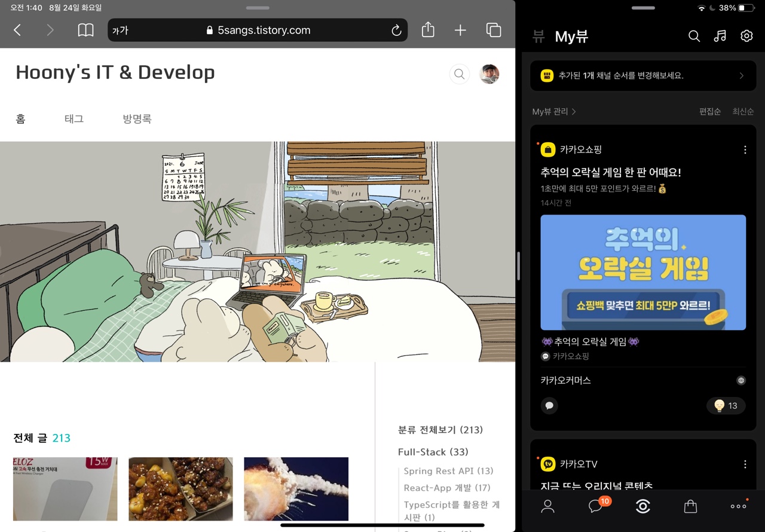Go back in Safari
The image size is (765, 532).
[17, 30]
